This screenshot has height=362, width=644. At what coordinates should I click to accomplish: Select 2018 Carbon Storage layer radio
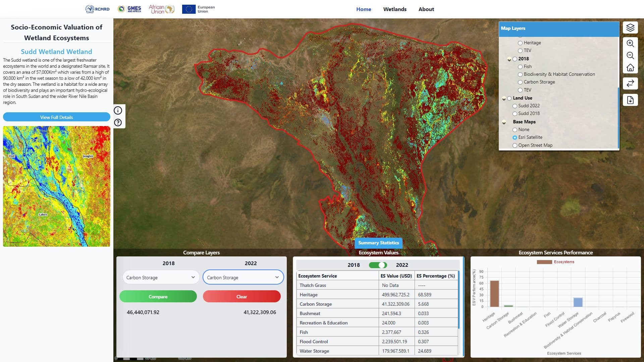tap(520, 82)
